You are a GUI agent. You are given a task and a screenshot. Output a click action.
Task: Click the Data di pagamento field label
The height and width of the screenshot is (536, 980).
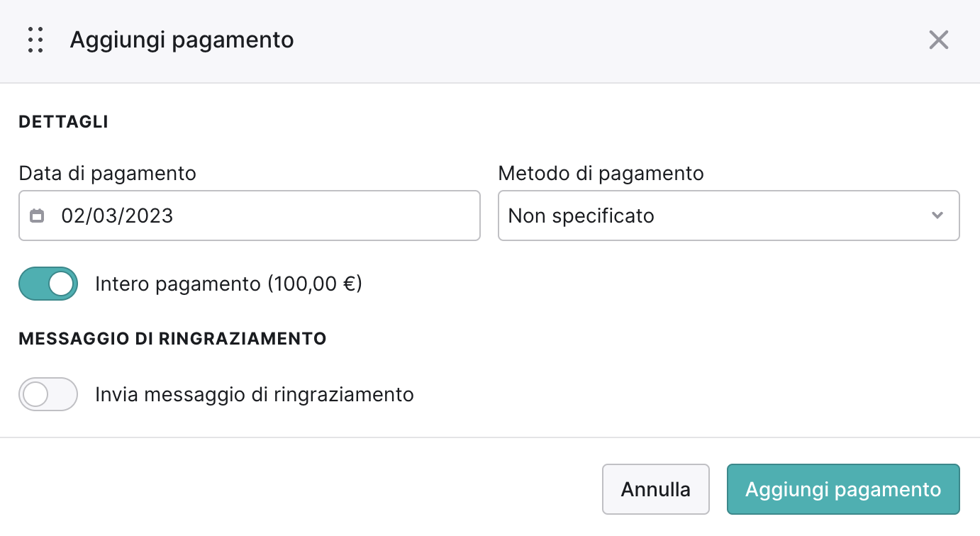click(x=108, y=173)
